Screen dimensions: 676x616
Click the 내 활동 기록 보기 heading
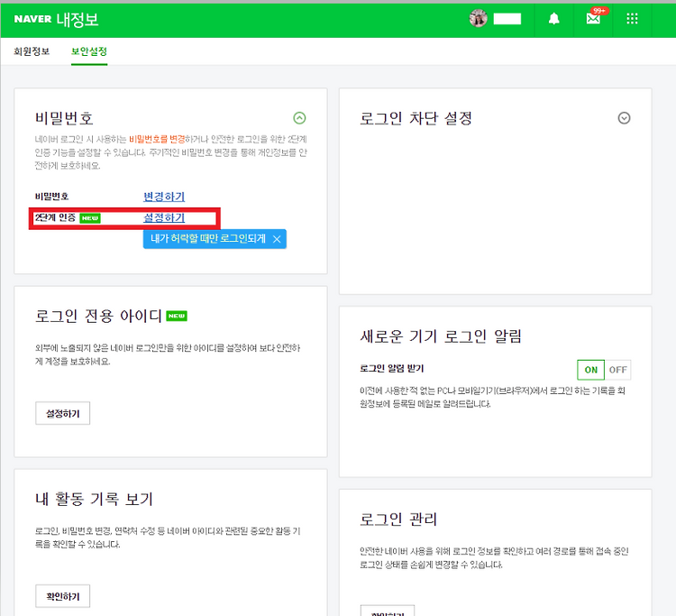click(x=94, y=499)
